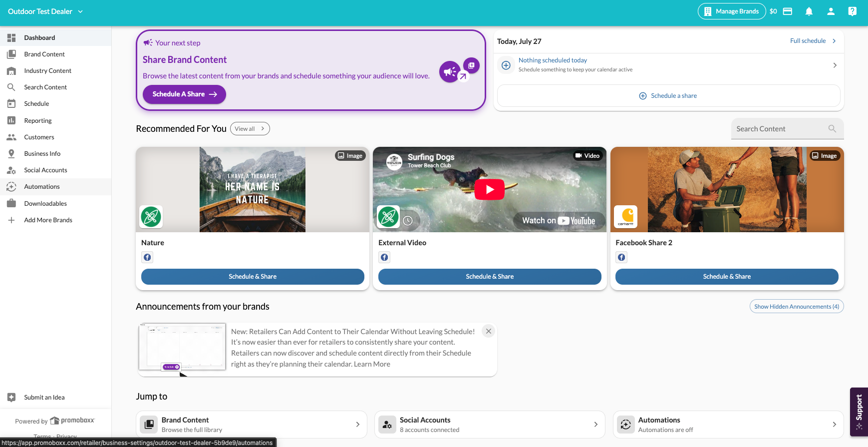Image resolution: width=868 pixels, height=447 pixels.
Task: Open the Brand Content jump-to chevron
Action: (357, 425)
